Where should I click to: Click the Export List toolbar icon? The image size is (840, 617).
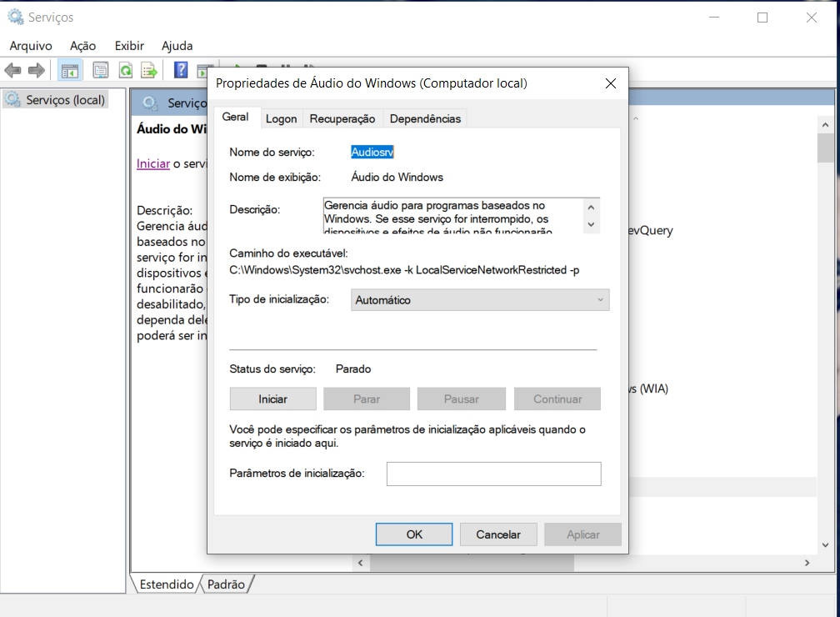(x=149, y=70)
